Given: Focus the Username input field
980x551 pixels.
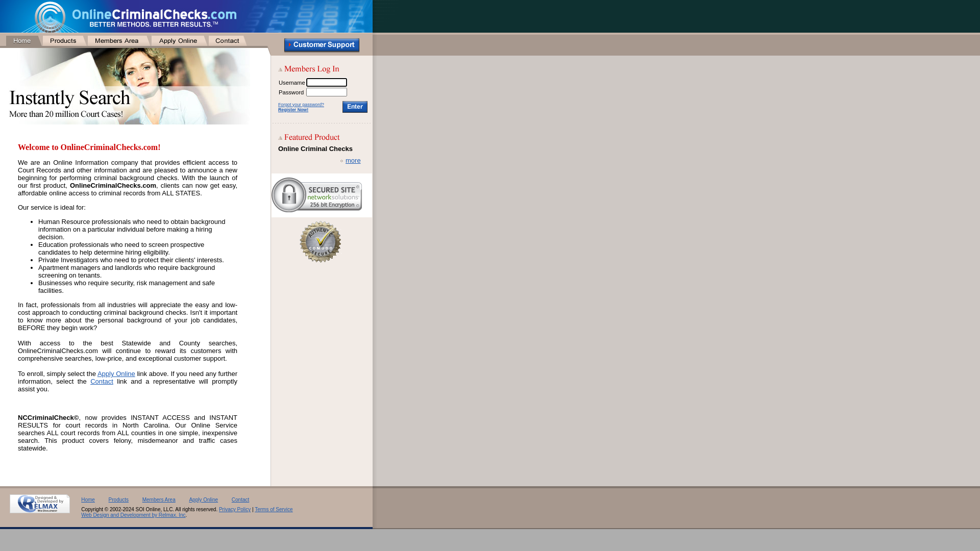Looking at the screenshot, I should [327, 82].
